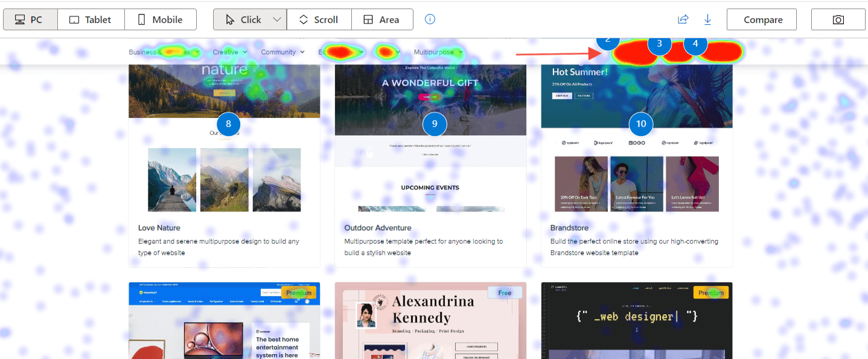Switch to the PC device view
This screenshot has width=868, height=359.
(31, 19)
